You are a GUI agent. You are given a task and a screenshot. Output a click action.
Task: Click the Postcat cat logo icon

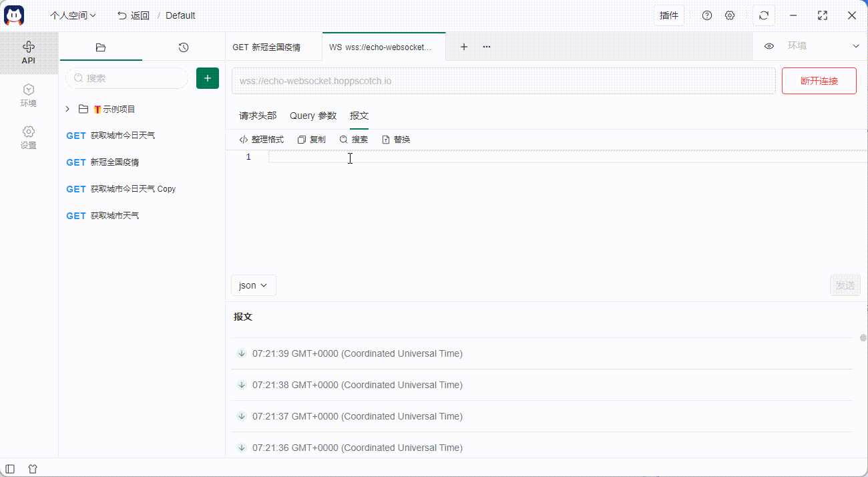click(x=15, y=15)
